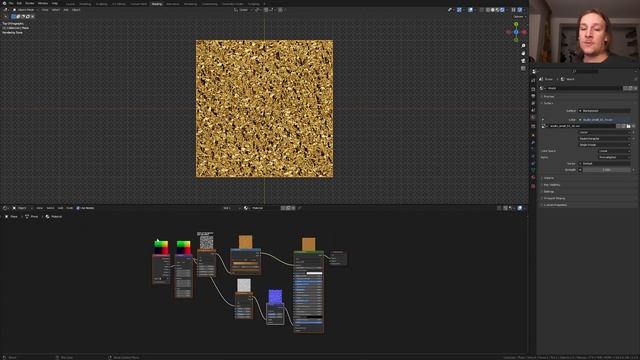Viewport: 640px width, 360px height.
Task: Open the environment image file with the folder icon
Action: pos(628,126)
